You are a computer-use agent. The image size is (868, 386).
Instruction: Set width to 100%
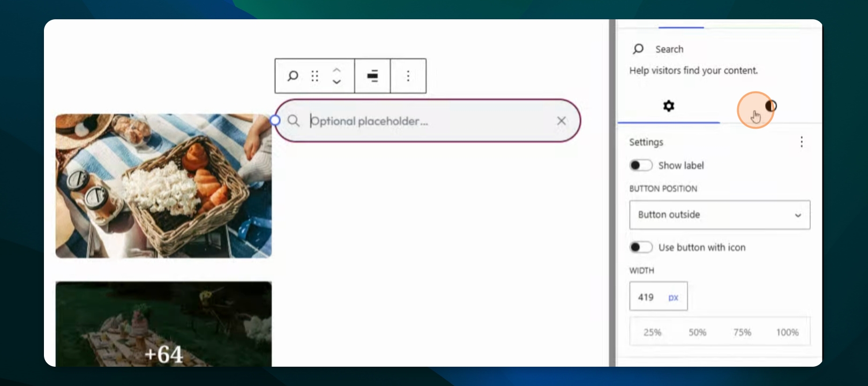tap(787, 332)
